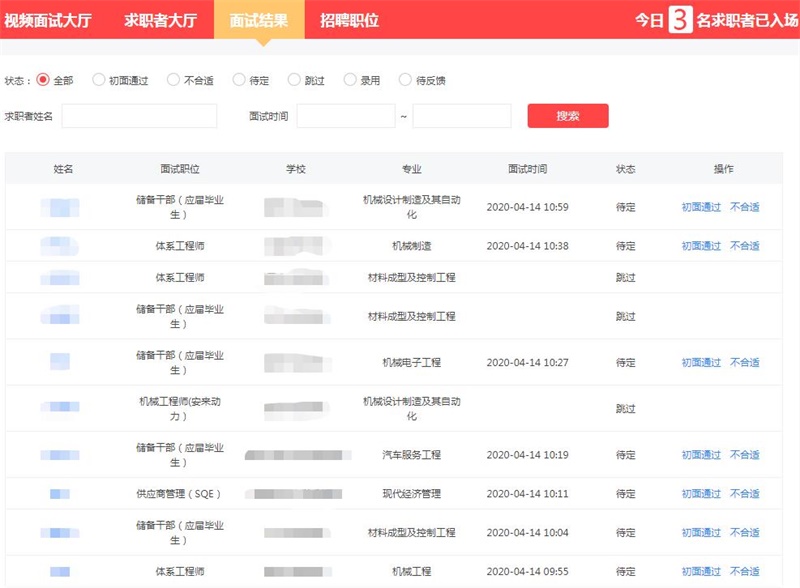The image size is (800, 588).
Task: Click 初面通过 for 现代经济管理 candidate
Action: (x=701, y=494)
